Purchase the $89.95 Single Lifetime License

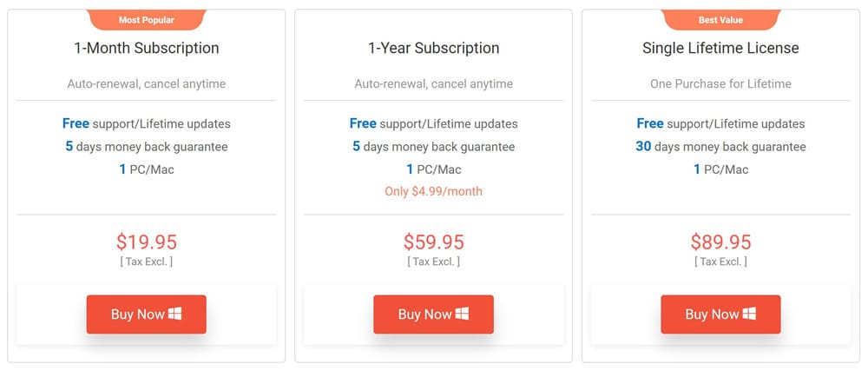(x=720, y=315)
